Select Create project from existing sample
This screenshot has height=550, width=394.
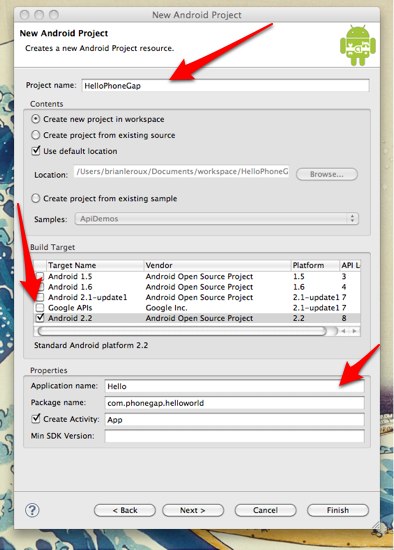(35, 199)
